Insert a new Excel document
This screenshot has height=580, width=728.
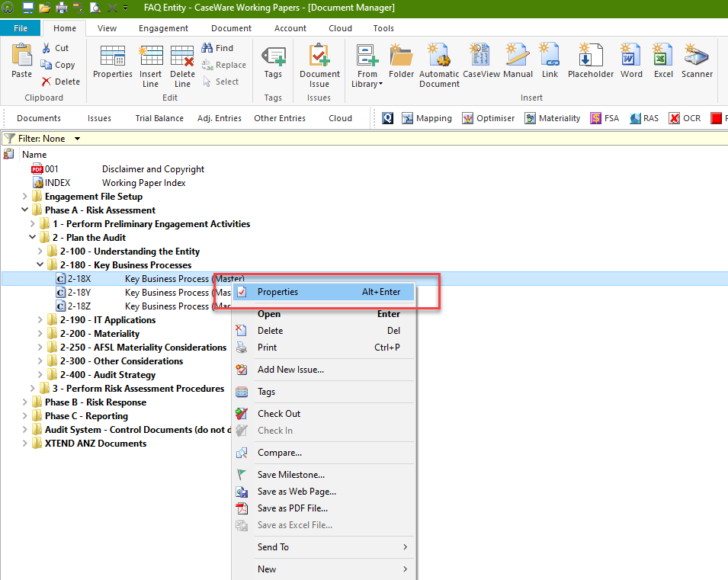pos(663,61)
